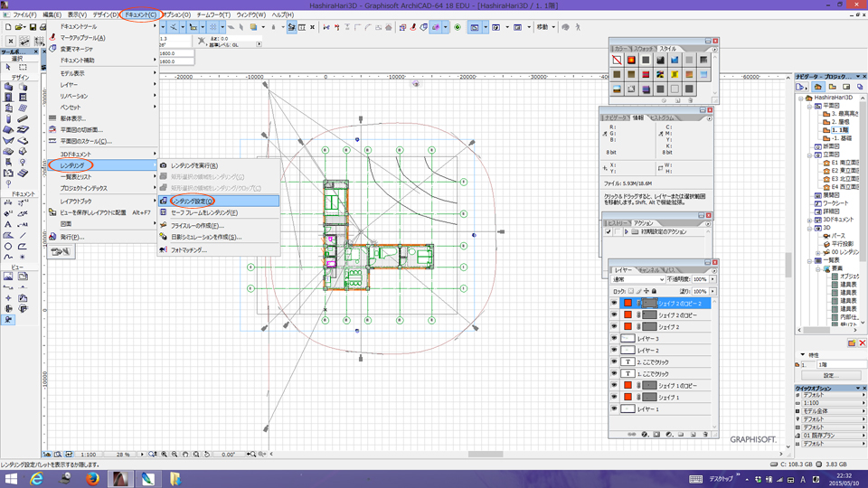This screenshot has width=868, height=488.
Task: Open the レイヤー submenu in Document menu
Action: 103,85
